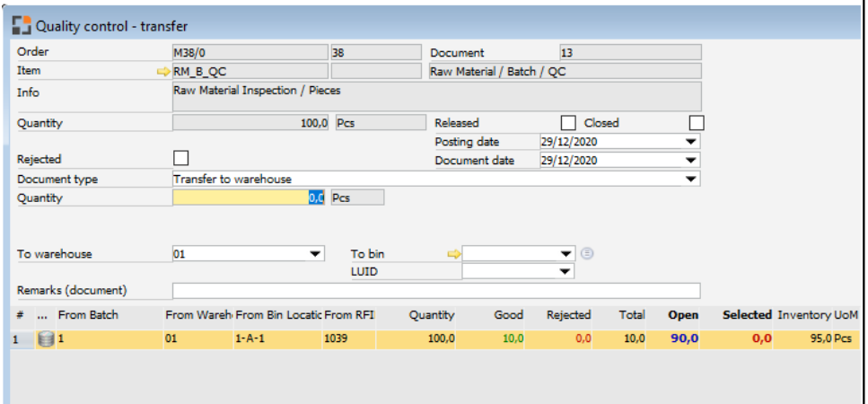Click the round icon right of To bin
Screen dimensions: 868x404
(587, 254)
